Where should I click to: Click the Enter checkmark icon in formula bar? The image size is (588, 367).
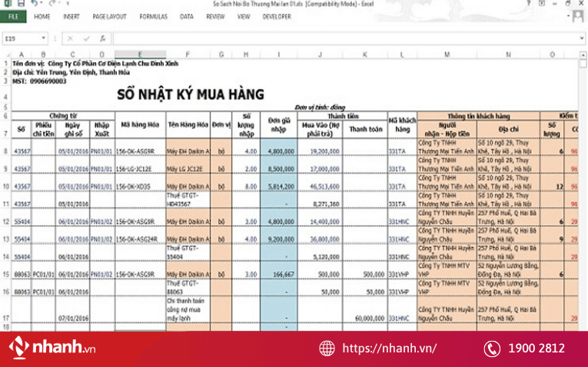click(x=87, y=38)
